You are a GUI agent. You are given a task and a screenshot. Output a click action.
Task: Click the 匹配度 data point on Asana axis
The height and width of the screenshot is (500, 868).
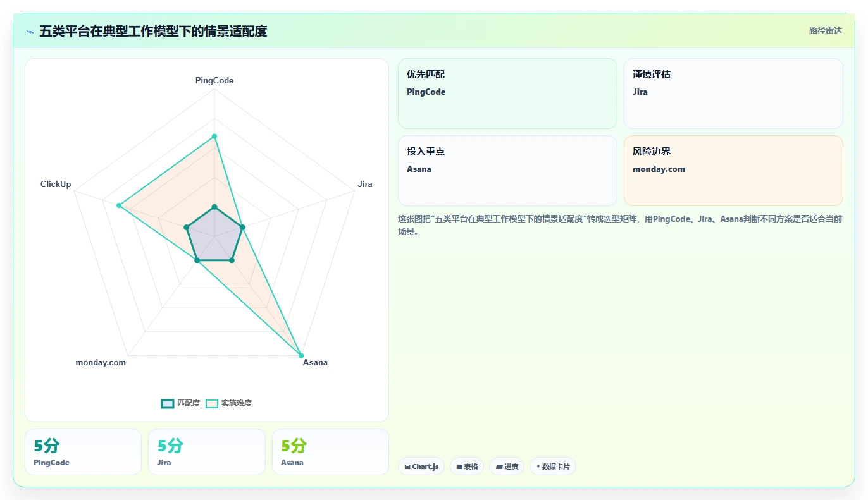point(232,260)
